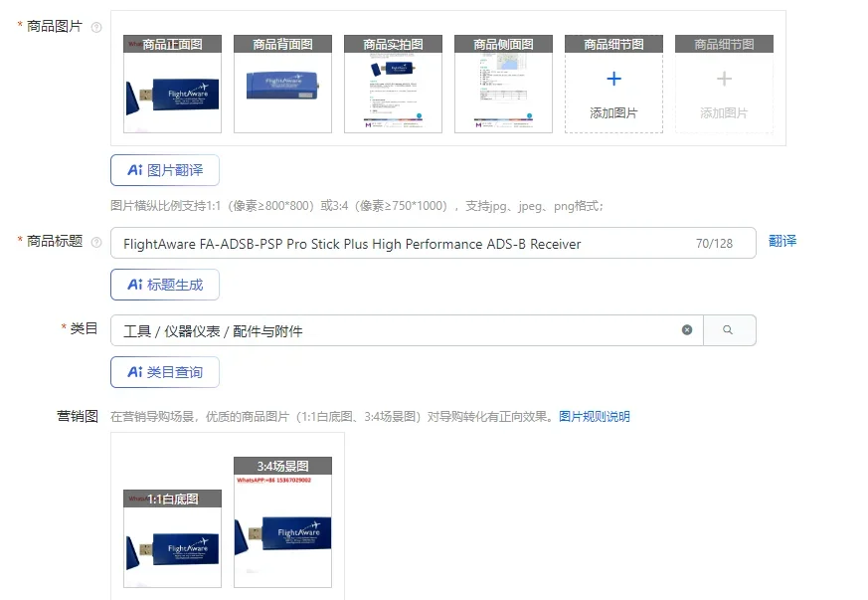Select the 3:4场景图 marketing image
868x600 pixels.
coord(283,522)
